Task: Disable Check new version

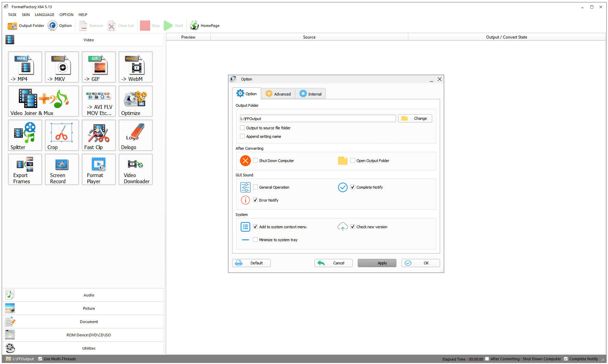Action: tap(353, 227)
